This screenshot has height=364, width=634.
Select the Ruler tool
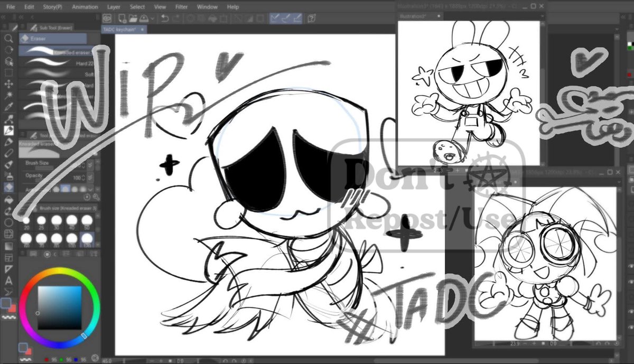(x=8, y=269)
